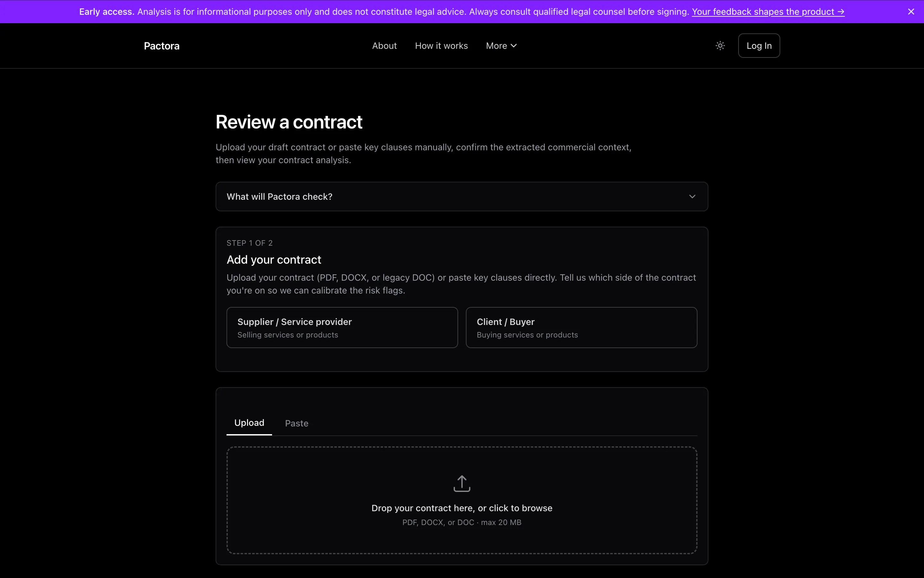
Task: Go to the Pactora home logo
Action: click(x=161, y=46)
